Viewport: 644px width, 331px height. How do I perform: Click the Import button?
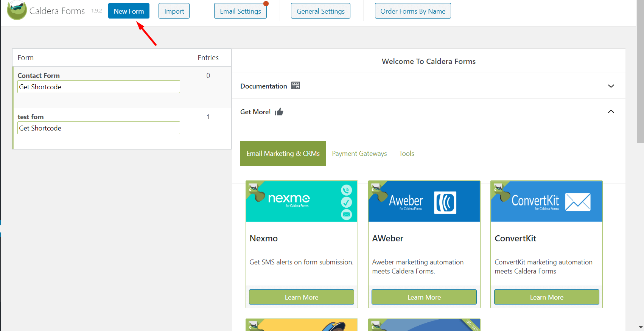(174, 11)
